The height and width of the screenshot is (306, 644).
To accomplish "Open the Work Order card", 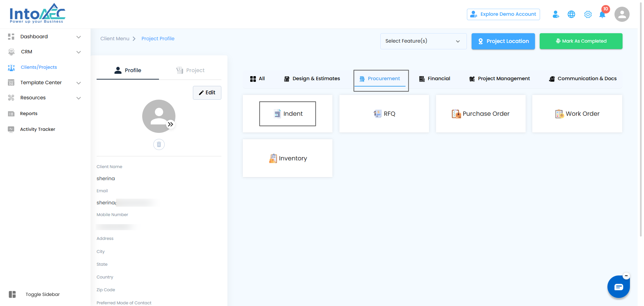I will 577,114.
